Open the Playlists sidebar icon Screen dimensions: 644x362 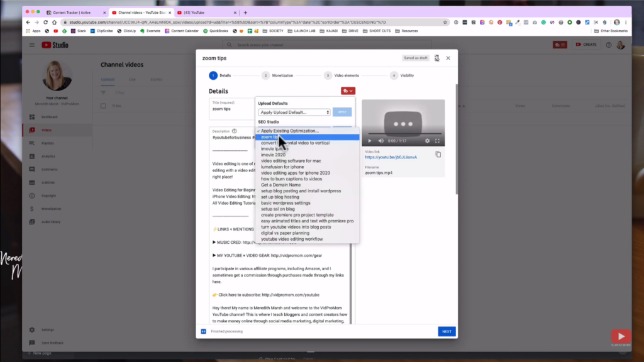(32, 143)
